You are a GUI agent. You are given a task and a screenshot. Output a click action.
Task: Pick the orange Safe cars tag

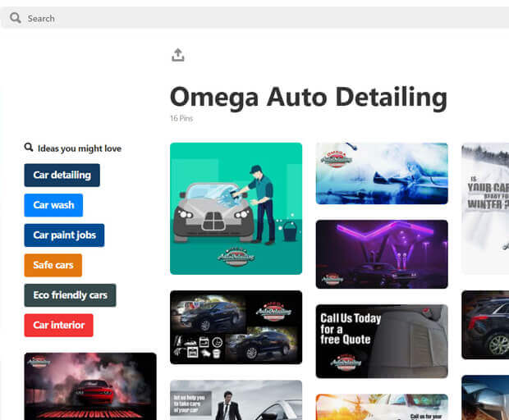[x=53, y=265]
